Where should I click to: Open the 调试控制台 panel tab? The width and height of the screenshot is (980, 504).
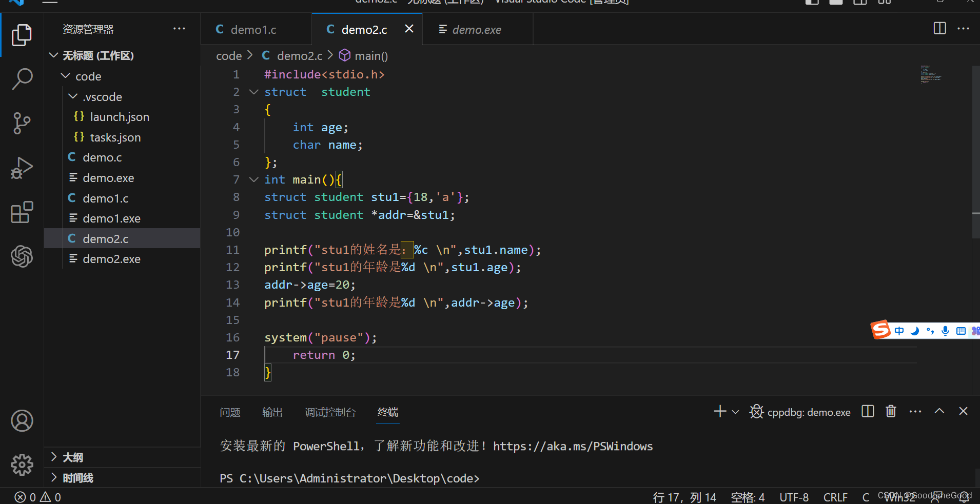(x=330, y=412)
